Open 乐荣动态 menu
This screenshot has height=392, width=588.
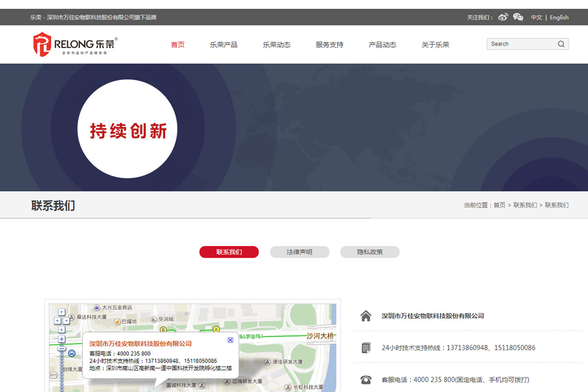(x=277, y=45)
